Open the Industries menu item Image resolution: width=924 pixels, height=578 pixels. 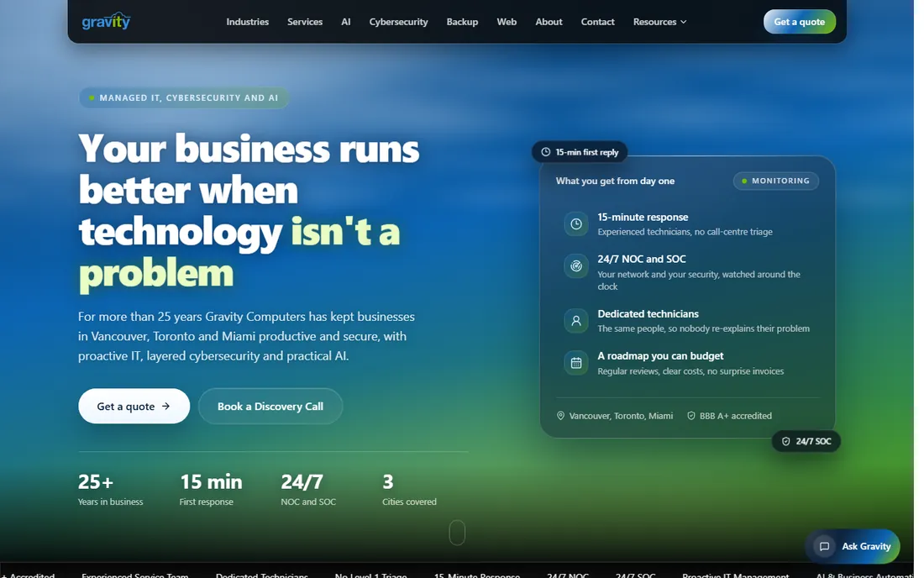(248, 22)
